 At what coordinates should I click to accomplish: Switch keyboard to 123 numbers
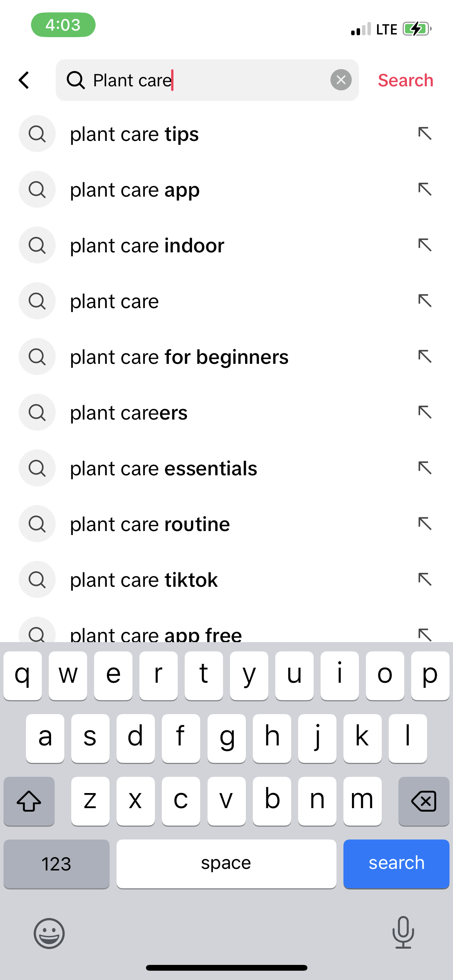(x=57, y=863)
